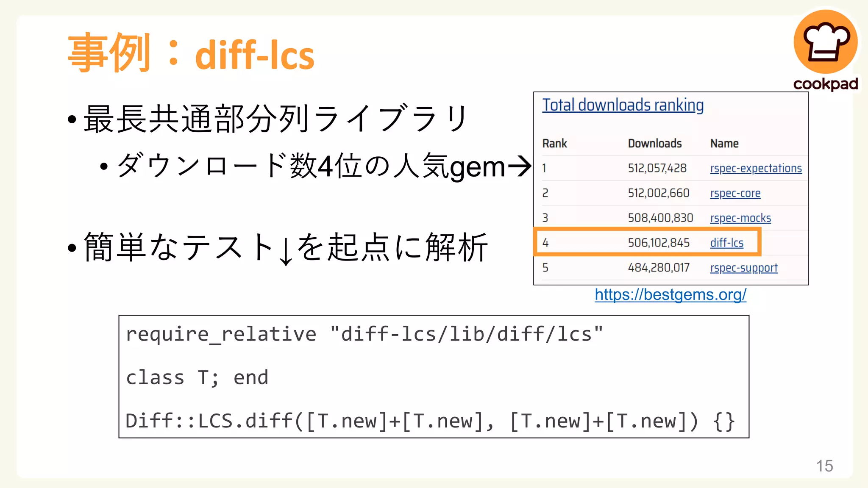This screenshot has width=868, height=488.
Task: Click the class T; end code line
Action: click(197, 377)
